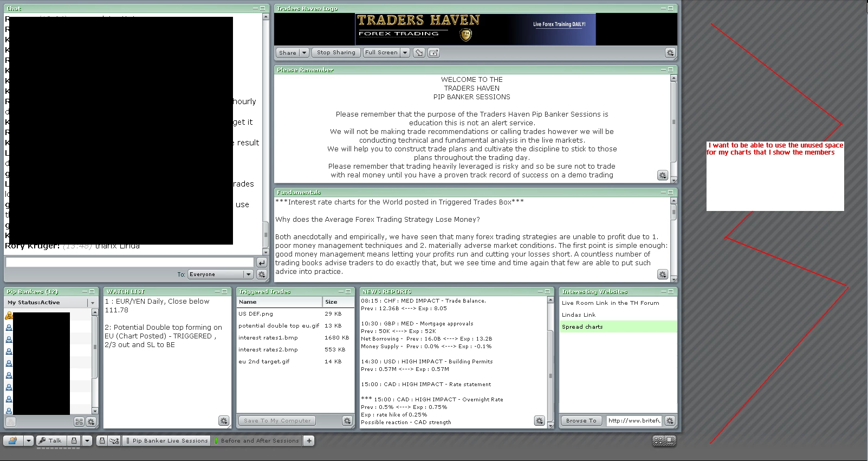This screenshot has height=461, width=868.
Task: Click the Full Screen button
Action: click(381, 53)
